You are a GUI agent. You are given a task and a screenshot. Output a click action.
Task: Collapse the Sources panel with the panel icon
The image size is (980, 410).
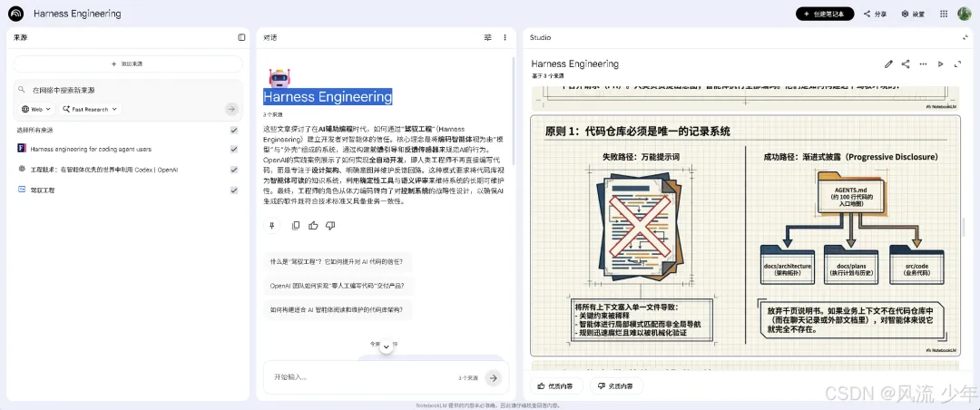pyautogui.click(x=242, y=37)
